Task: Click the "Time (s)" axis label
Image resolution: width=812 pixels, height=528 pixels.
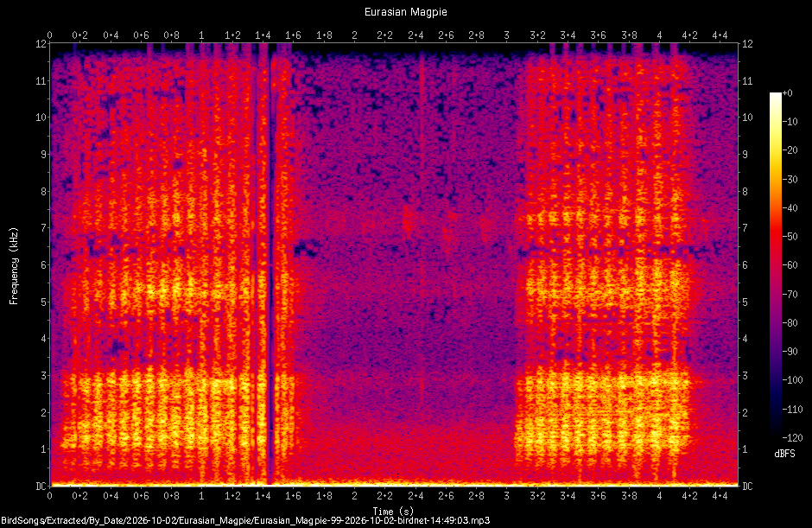Action: pos(393,512)
